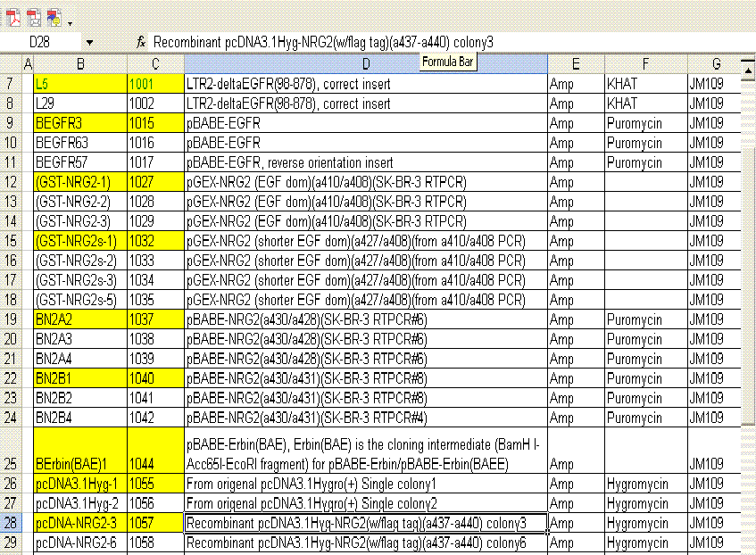This screenshot has width=756, height=555.
Task: Select column B header
Action: (80, 63)
